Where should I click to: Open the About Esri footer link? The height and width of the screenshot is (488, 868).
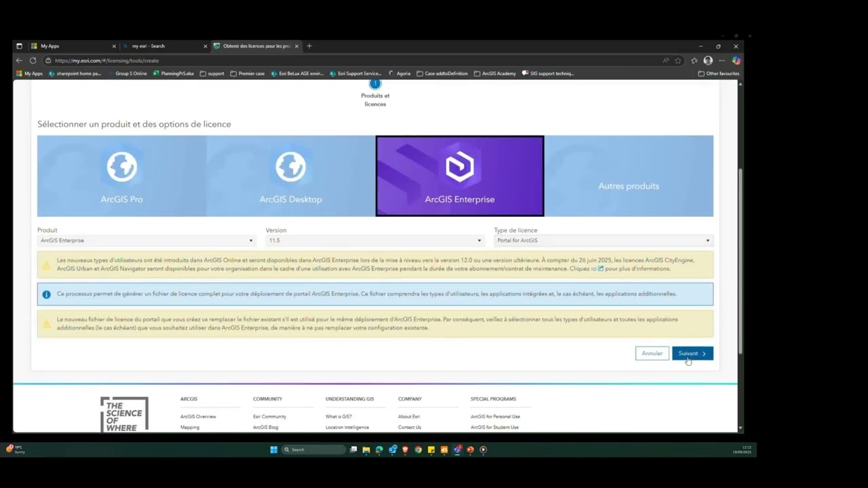click(409, 417)
